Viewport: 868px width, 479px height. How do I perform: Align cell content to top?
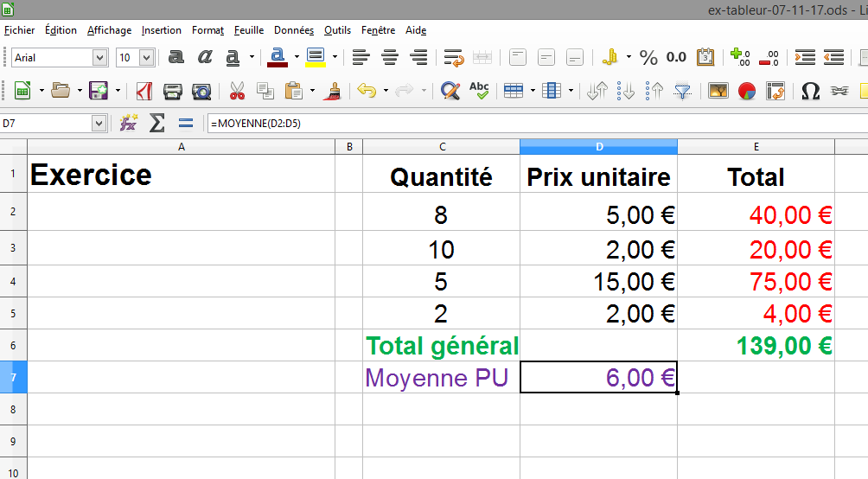tap(518, 57)
